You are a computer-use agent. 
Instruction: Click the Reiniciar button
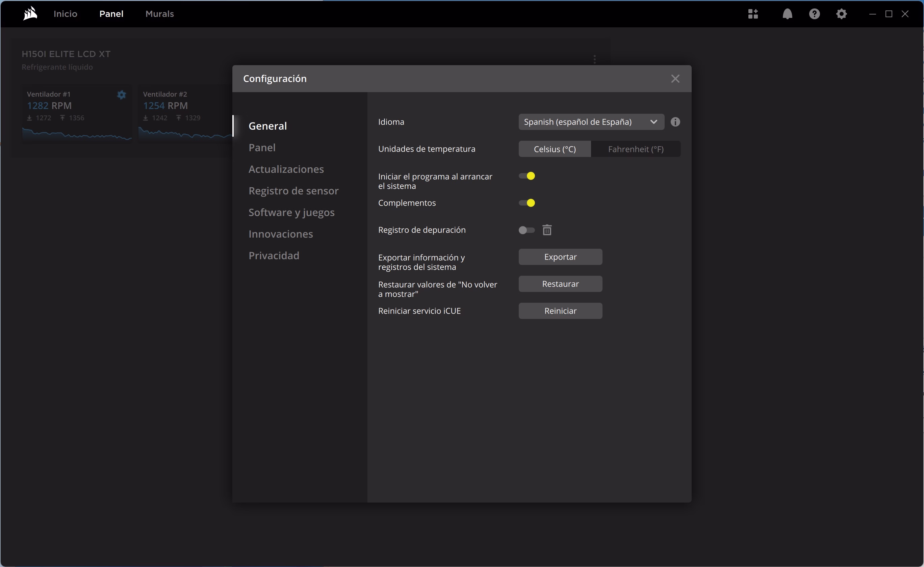560,311
